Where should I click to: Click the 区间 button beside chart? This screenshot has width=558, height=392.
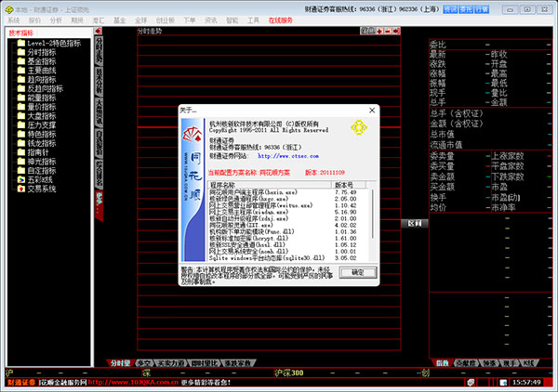(x=415, y=223)
